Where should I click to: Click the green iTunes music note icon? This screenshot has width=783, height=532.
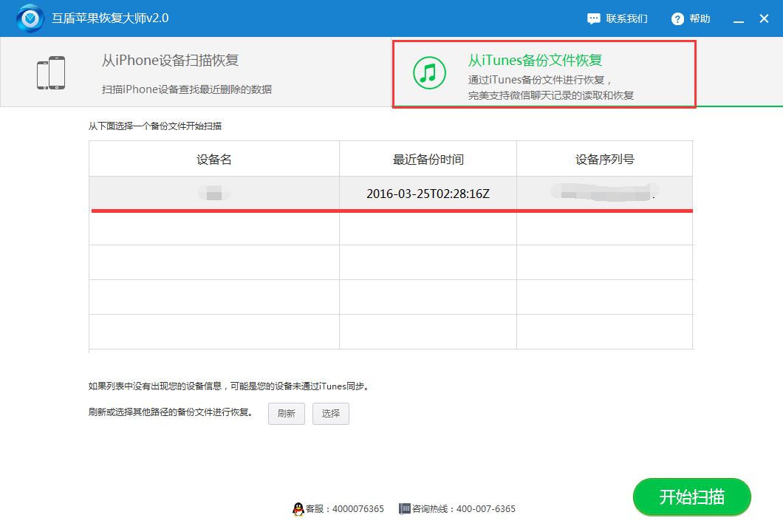point(429,73)
